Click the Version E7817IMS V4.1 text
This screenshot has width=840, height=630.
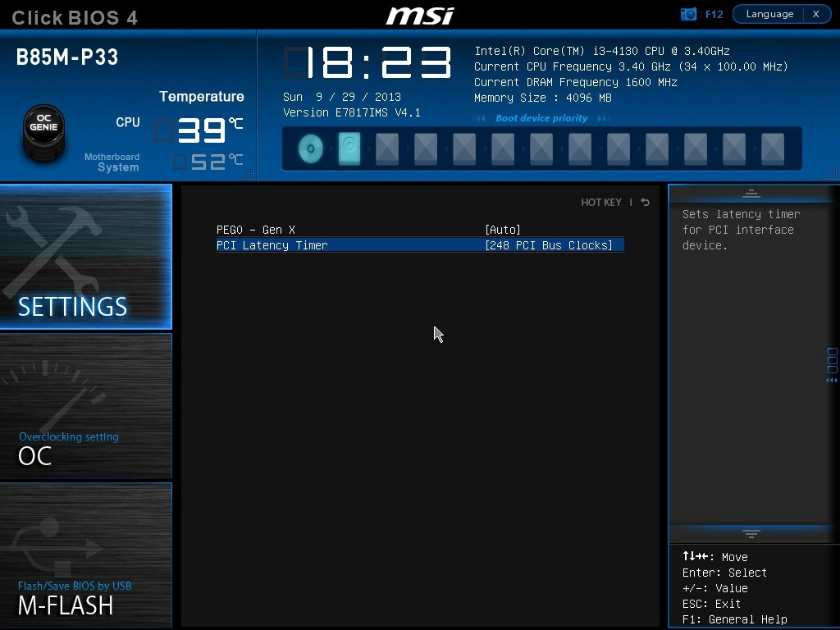[x=351, y=112]
